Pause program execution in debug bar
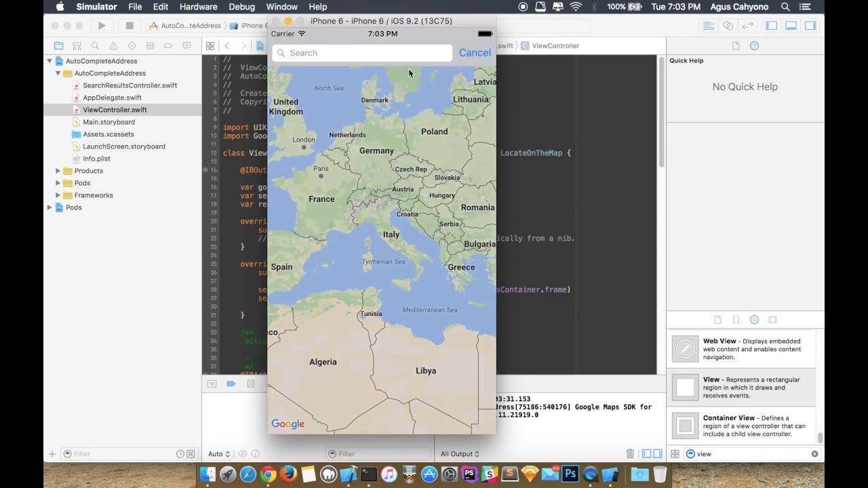The image size is (868, 488). pyautogui.click(x=251, y=384)
